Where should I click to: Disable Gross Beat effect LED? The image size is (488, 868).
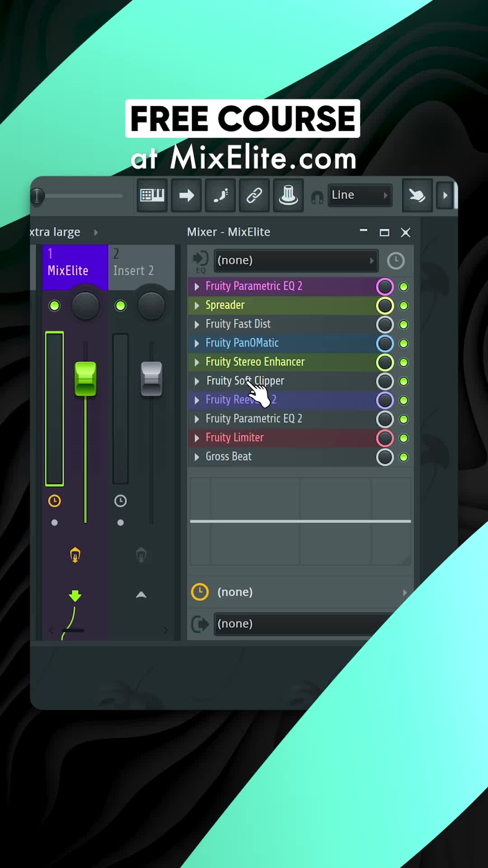pyautogui.click(x=404, y=457)
